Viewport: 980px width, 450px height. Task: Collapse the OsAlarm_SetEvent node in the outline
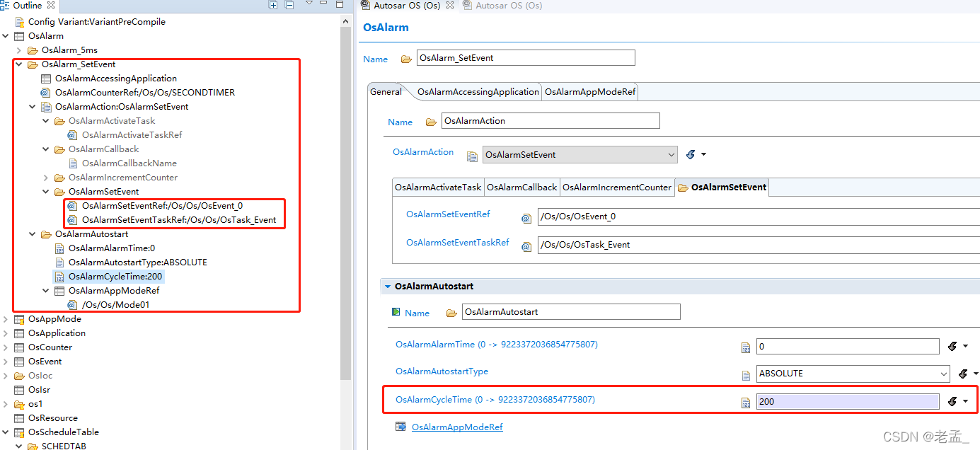(19, 64)
